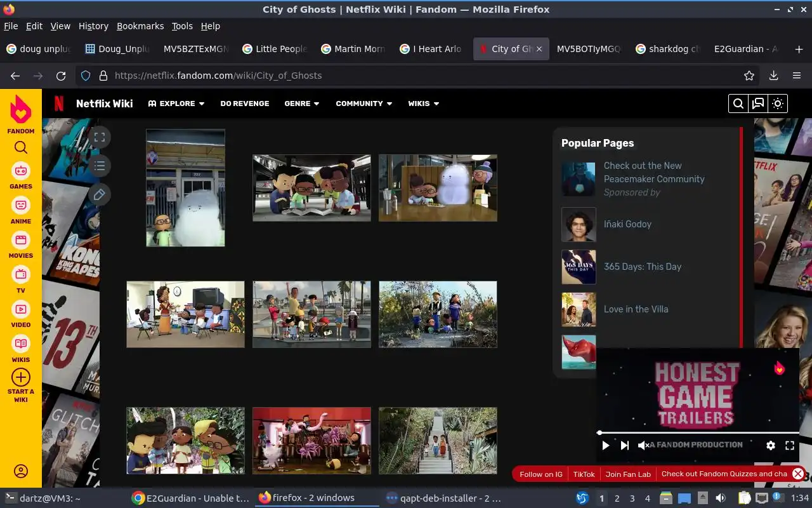Image resolution: width=812 pixels, height=508 pixels.
Task: Open the taskbar volume icon
Action: point(720,498)
